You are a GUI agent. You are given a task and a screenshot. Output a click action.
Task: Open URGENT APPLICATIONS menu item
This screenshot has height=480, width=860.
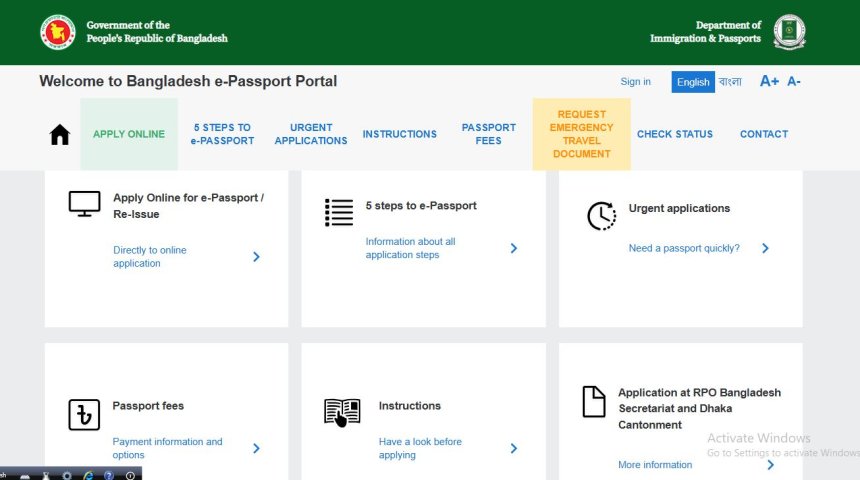click(311, 134)
